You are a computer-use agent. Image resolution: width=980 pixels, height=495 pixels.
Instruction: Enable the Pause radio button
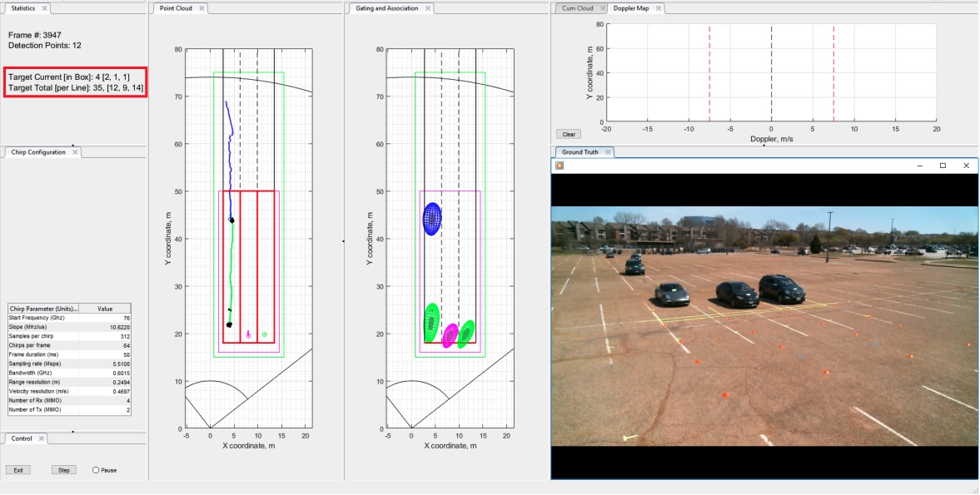click(x=96, y=470)
